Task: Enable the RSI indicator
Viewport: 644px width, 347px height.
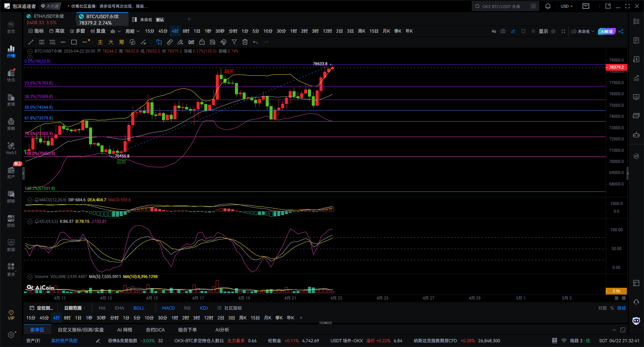Action: point(187,308)
